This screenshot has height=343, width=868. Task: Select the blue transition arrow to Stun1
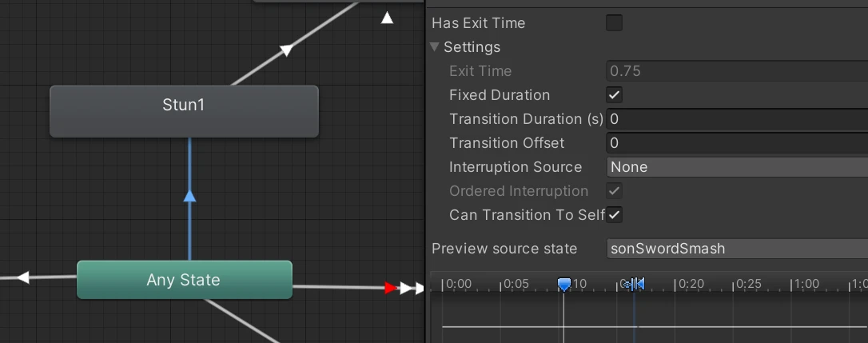[x=189, y=196]
